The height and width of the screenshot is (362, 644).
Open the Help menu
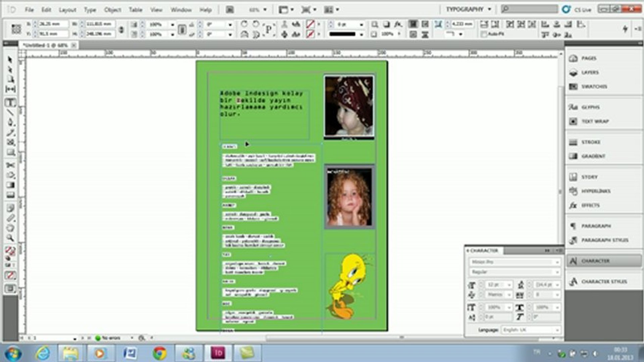click(205, 10)
